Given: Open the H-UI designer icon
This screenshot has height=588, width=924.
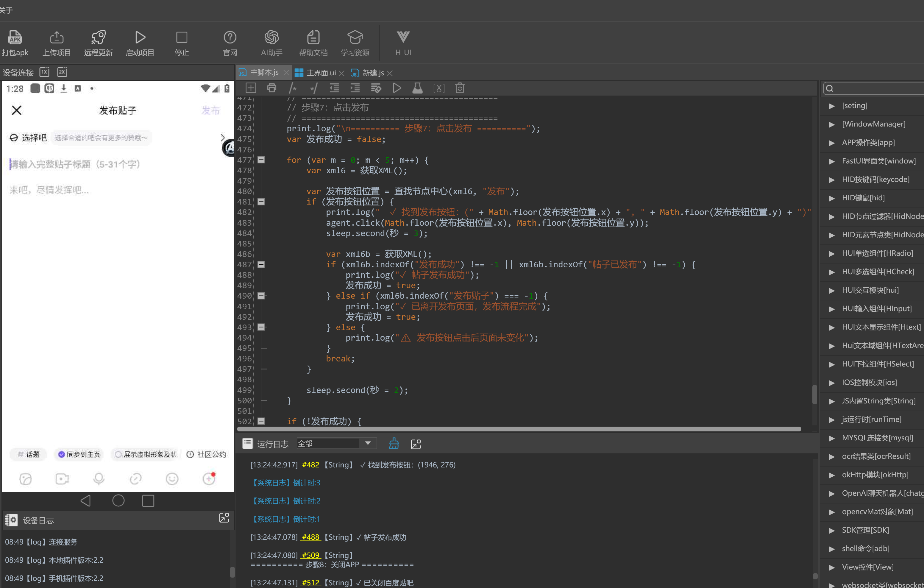Looking at the screenshot, I should pyautogui.click(x=403, y=37).
